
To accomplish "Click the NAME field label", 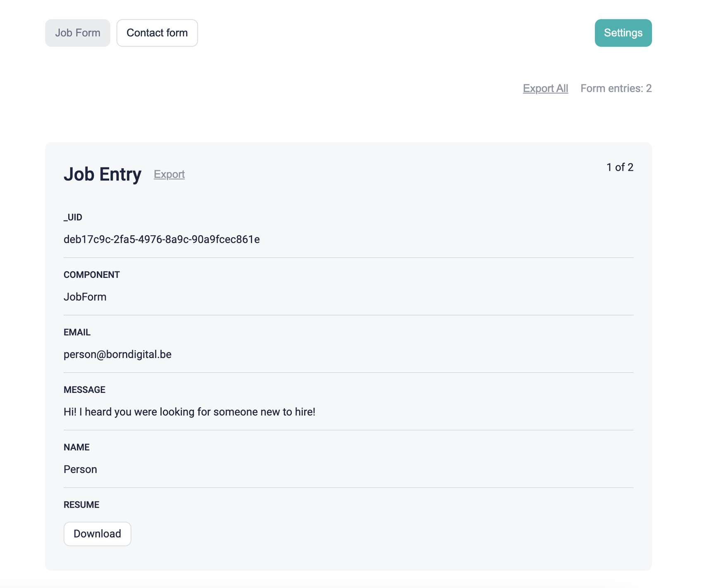I will pyautogui.click(x=76, y=447).
